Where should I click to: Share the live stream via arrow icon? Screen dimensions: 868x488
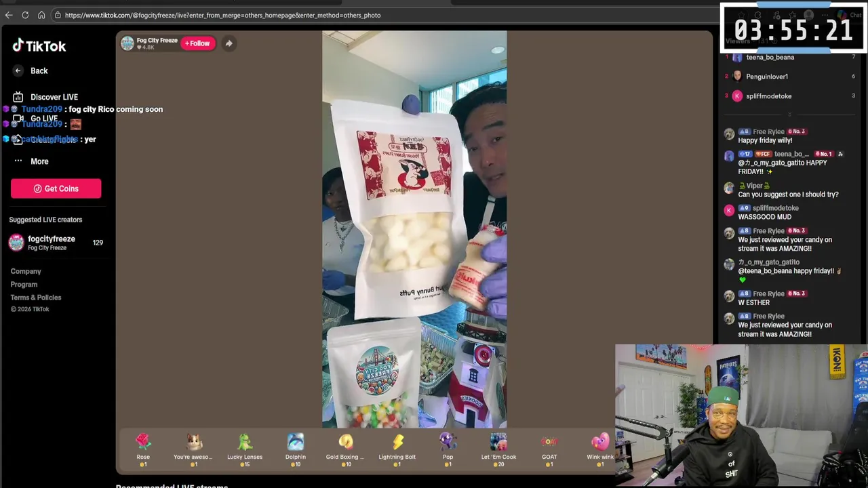click(x=229, y=43)
